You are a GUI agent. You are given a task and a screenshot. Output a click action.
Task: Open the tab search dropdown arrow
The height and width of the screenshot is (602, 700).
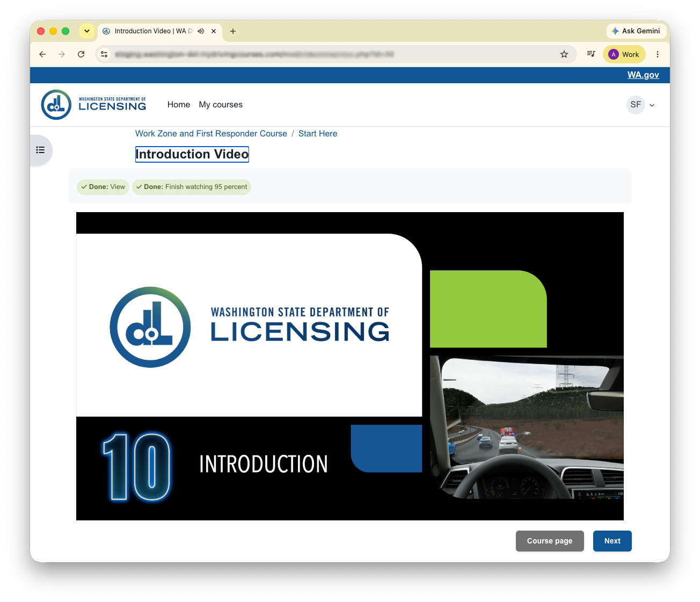[x=87, y=31]
